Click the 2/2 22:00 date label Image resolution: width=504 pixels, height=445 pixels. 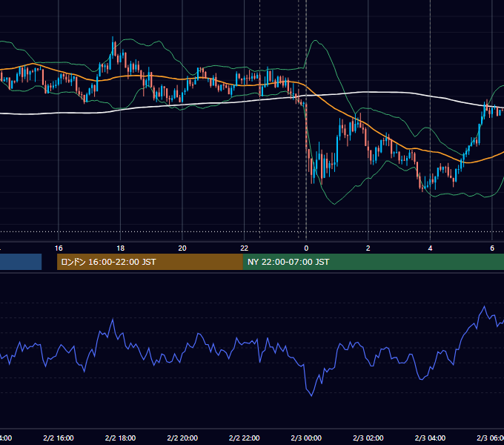pos(245,438)
